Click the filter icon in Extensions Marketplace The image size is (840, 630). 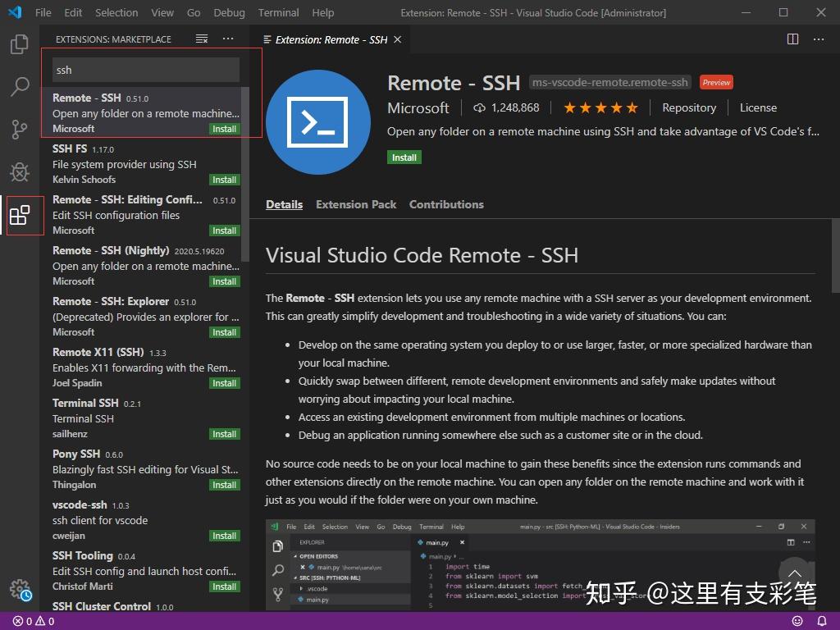(x=199, y=39)
